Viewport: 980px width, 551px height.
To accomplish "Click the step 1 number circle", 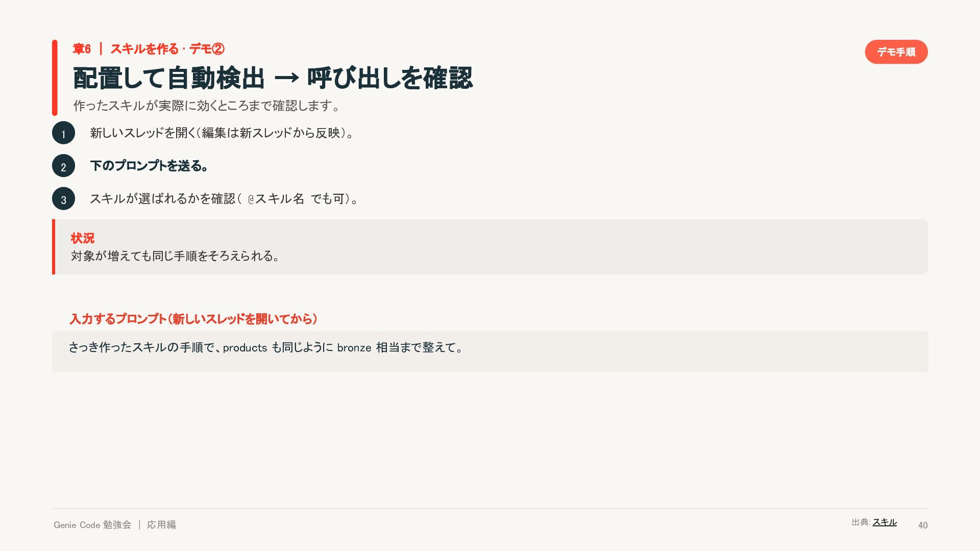I will click(63, 133).
